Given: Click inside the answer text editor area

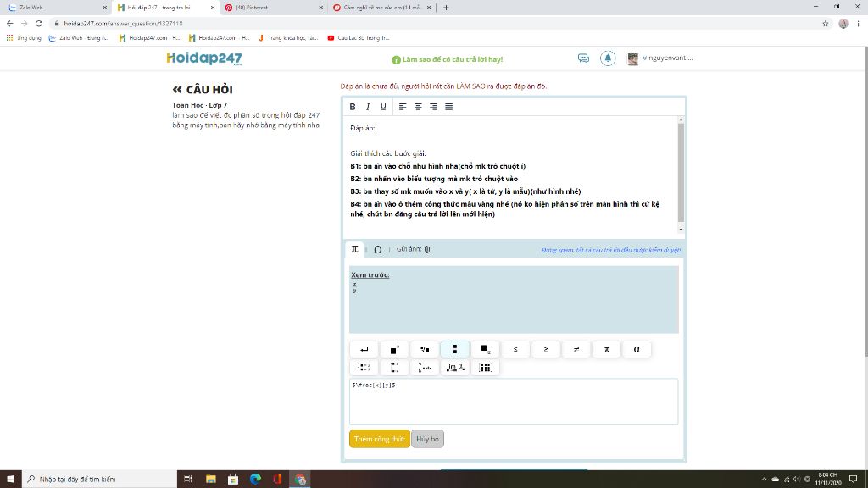Looking at the screenshot, I should point(510,175).
